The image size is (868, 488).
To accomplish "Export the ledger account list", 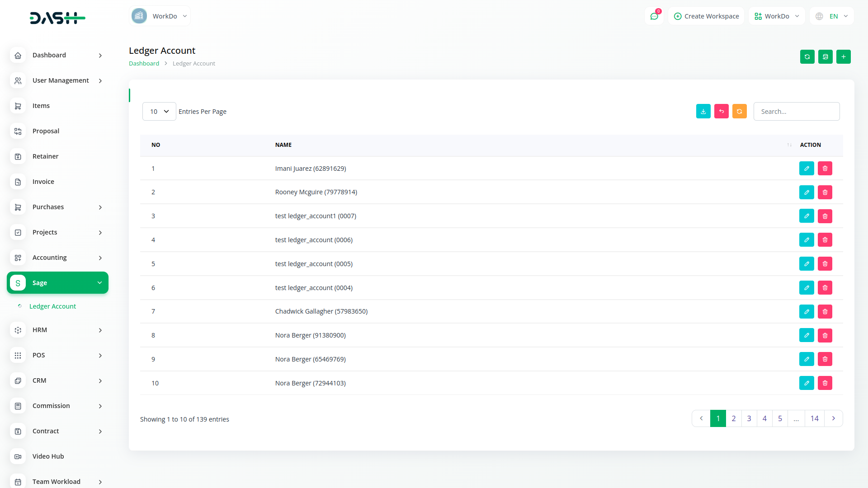I will click(703, 111).
